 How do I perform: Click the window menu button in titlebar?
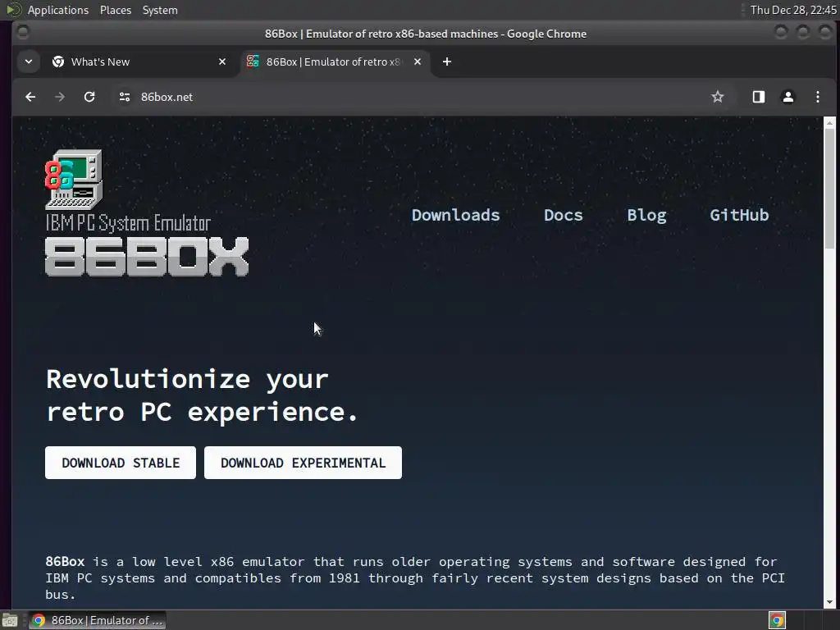tap(22, 33)
